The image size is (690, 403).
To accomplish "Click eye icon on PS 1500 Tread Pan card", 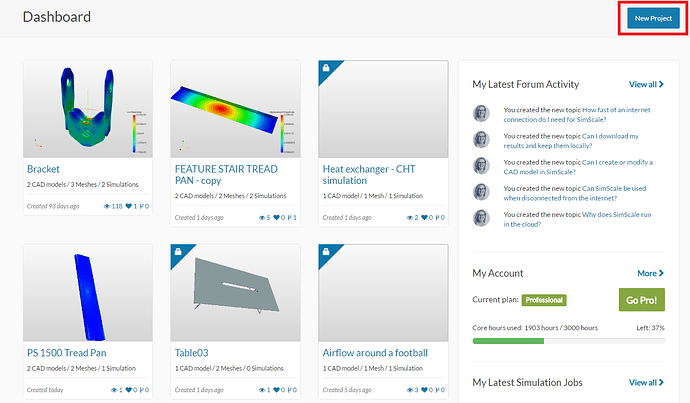I will point(114,390).
